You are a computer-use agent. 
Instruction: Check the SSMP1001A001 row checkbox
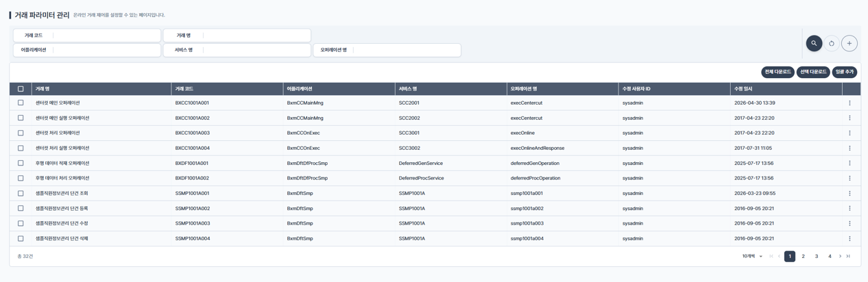[21, 194]
